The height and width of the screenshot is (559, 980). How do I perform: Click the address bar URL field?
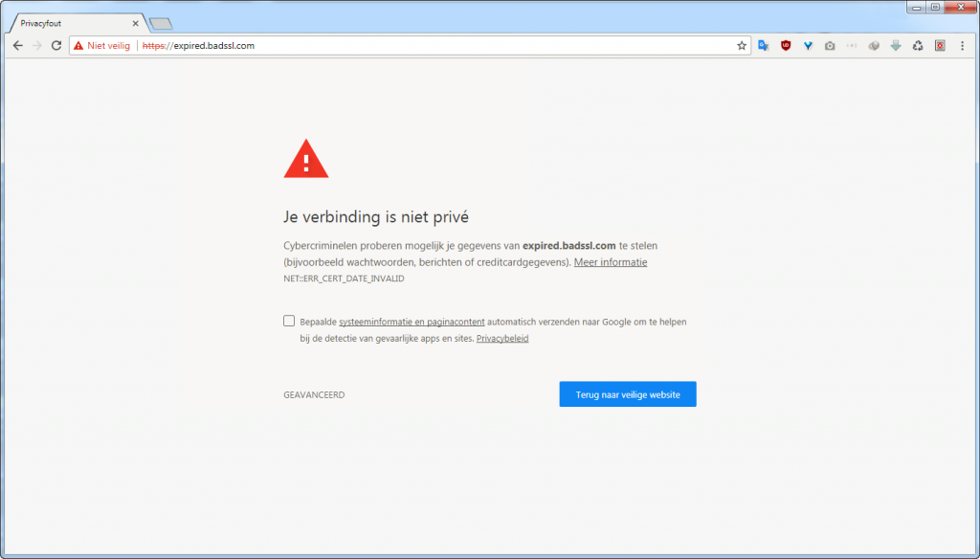coord(431,45)
